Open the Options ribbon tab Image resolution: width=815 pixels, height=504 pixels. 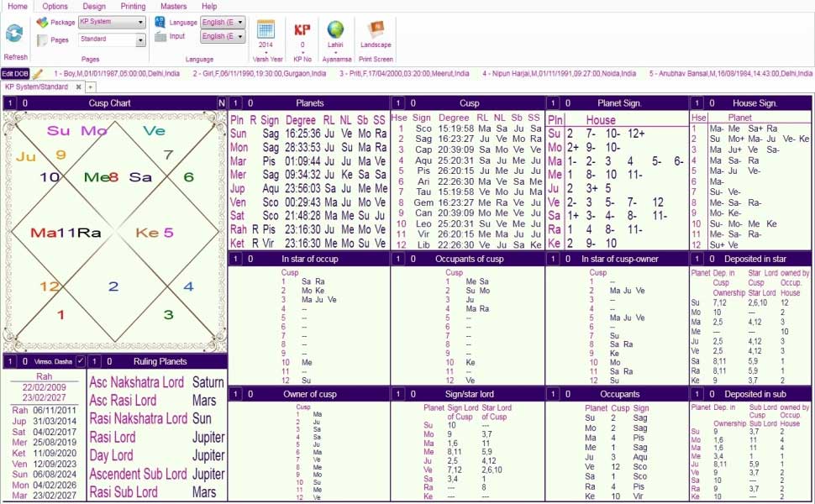click(55, 6)
